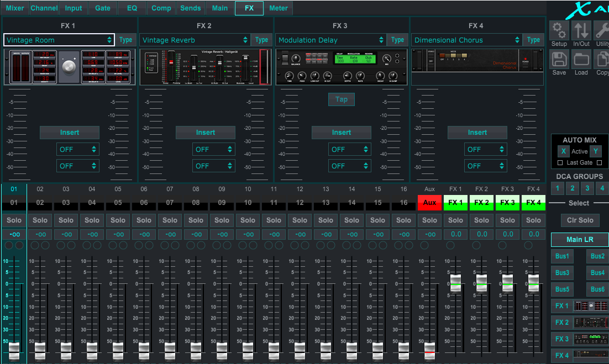
Task: Select the FX 1 send bus with rack icon
Action: [x=580, y=306]
